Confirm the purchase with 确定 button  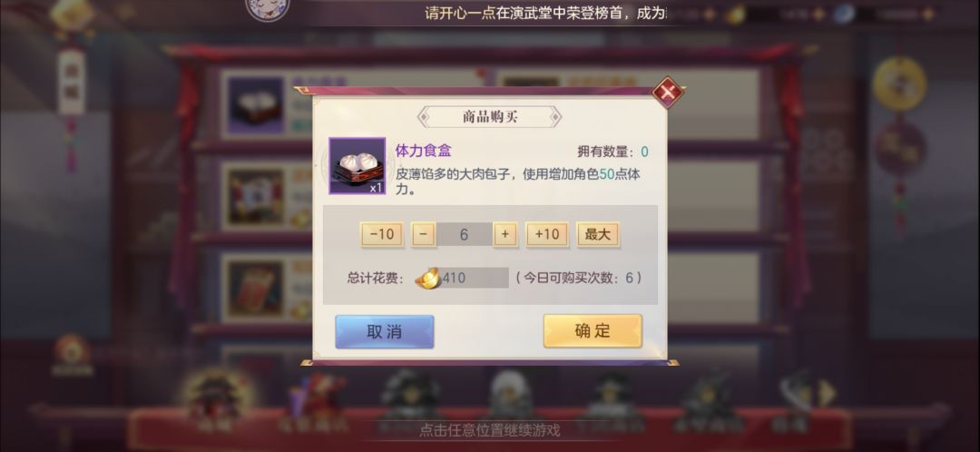pos(593,330)
